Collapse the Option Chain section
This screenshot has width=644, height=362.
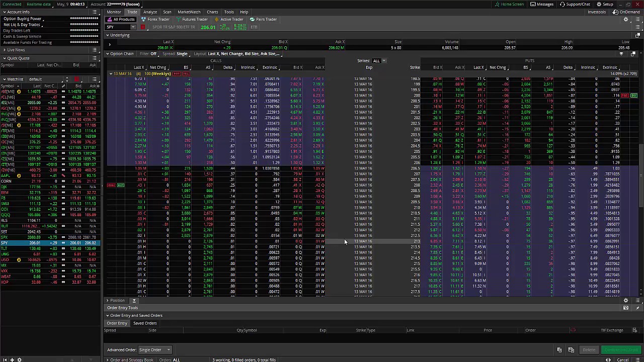pos(107,54)
